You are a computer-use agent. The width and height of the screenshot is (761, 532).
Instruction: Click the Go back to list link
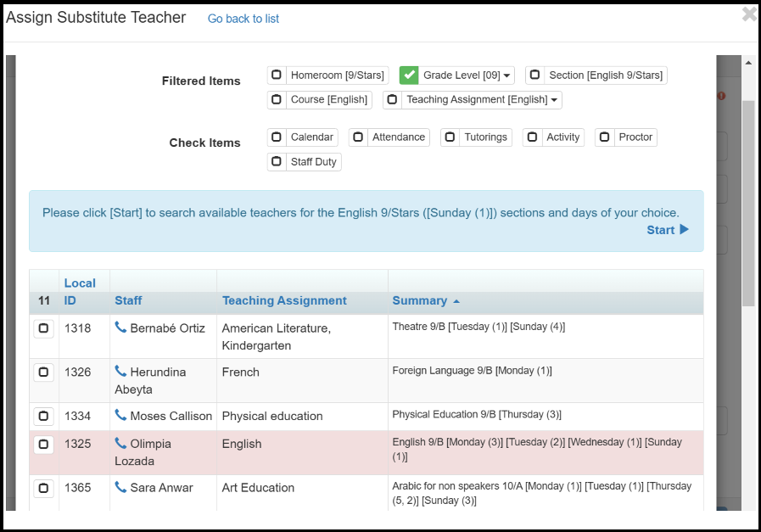(243, 19)
